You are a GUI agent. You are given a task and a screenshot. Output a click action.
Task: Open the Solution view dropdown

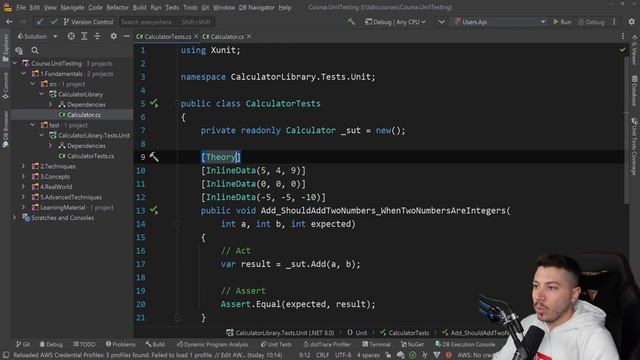(38, 36)
